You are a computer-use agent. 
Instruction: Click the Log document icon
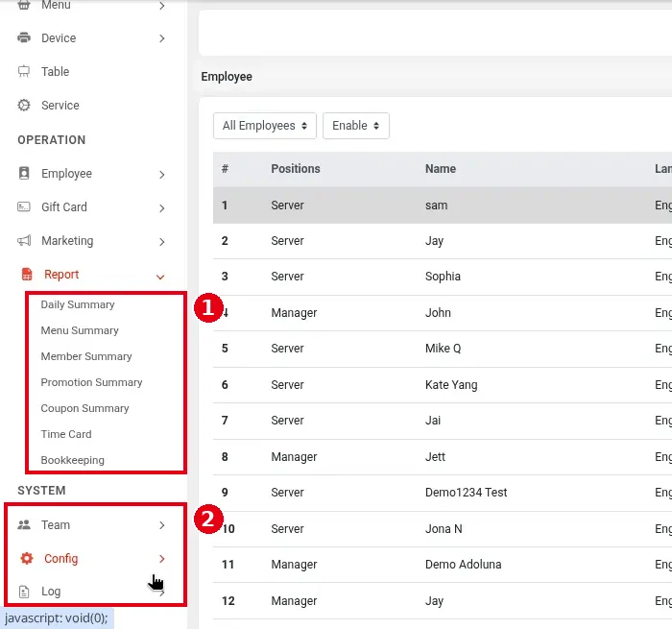tap(24, 592)
